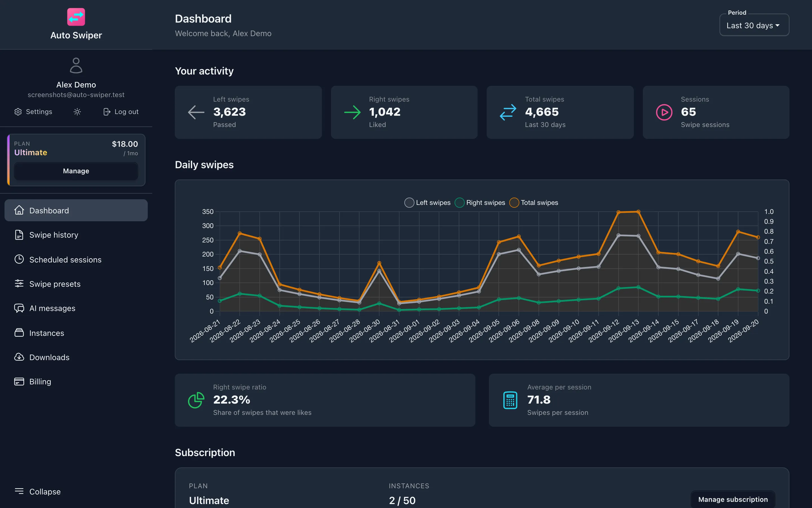
Task: Click the green right arrow icon in Right swipes card
Action: coord(352,112)
